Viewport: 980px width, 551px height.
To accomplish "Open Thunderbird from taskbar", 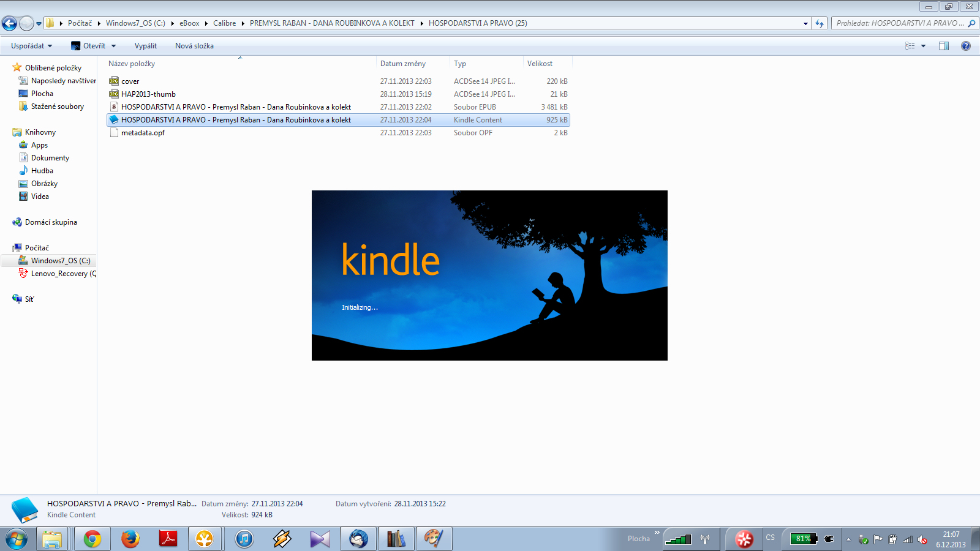I will (358, 539).
